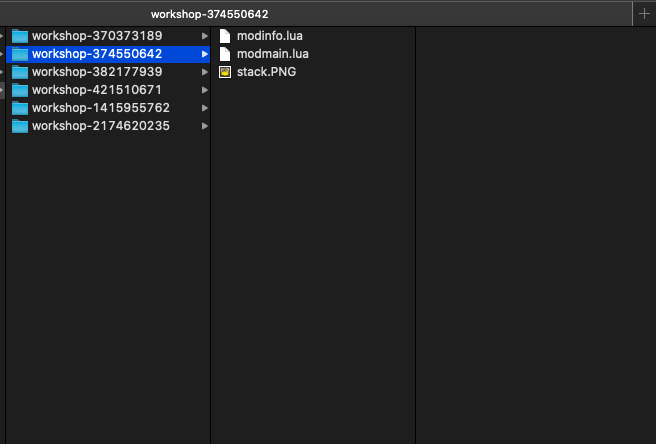Click the workshop-374550642 folder icon
The image size is (656, 444).
pos(20,54)
